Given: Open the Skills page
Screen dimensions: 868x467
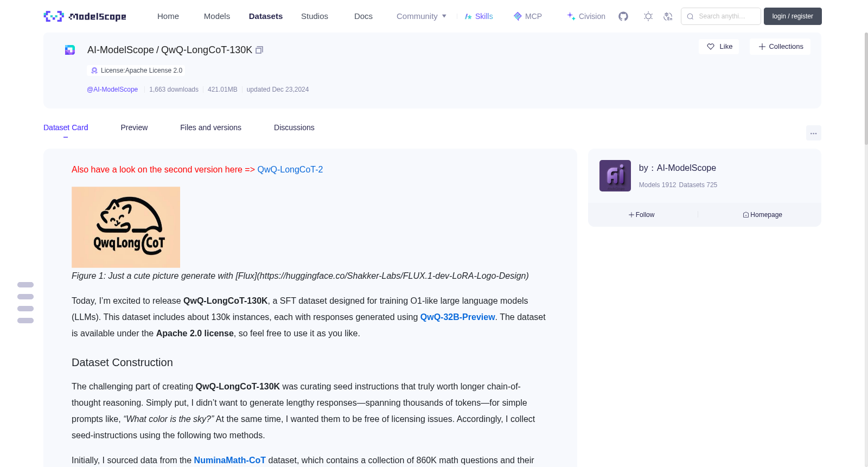Looking at the screenshot, I should [x=478, y=16].
